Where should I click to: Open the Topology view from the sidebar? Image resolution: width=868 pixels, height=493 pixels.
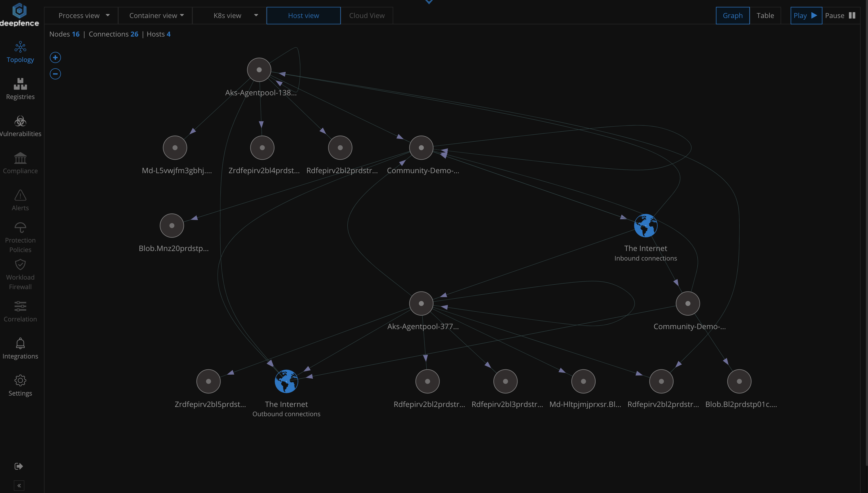point(20,52)
